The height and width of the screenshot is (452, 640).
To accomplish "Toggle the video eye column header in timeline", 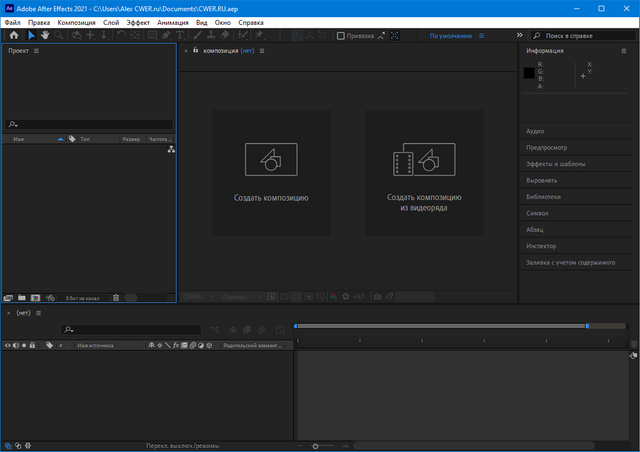I will [x=8, y=345].
